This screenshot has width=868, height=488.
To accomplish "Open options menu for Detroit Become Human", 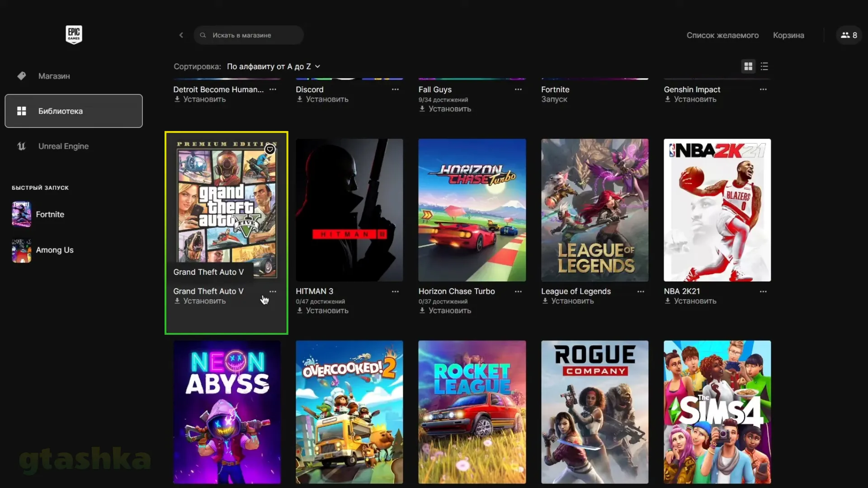I will [273, 89].
